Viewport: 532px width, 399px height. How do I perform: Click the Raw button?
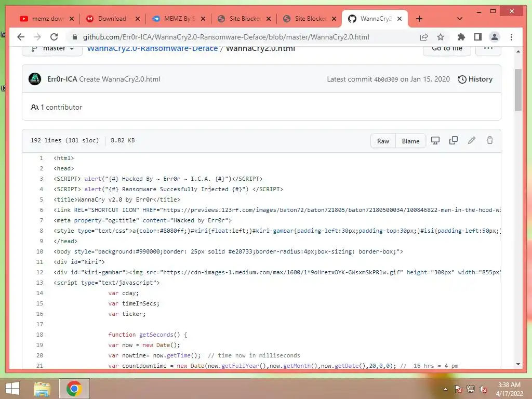click(383, 141)
